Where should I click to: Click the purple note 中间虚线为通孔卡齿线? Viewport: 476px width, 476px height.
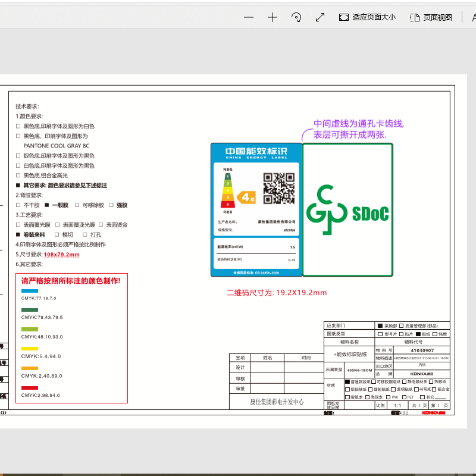tap(359, 124)
